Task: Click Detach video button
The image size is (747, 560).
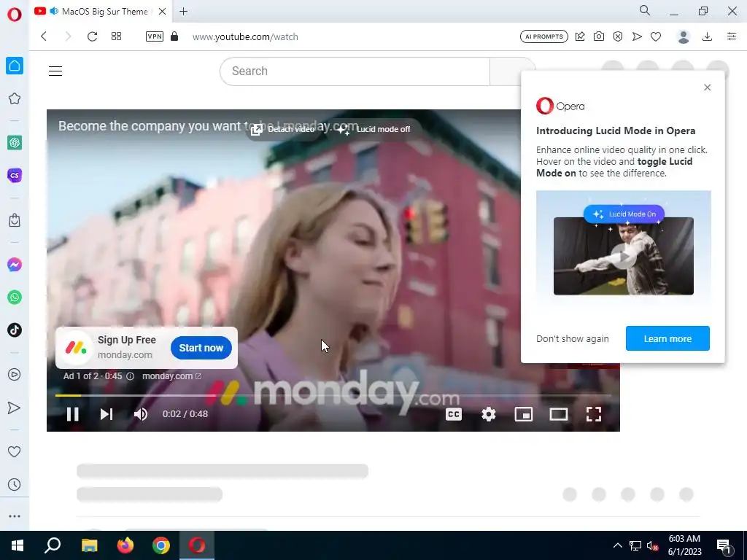Action: pyautogui.click(x=283, y=129)
